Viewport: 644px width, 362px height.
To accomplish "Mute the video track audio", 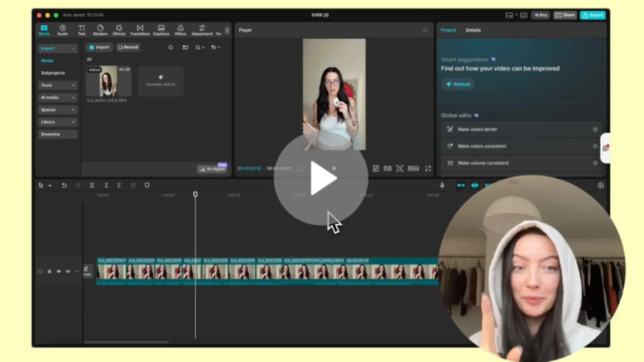I will coord(67,271).
